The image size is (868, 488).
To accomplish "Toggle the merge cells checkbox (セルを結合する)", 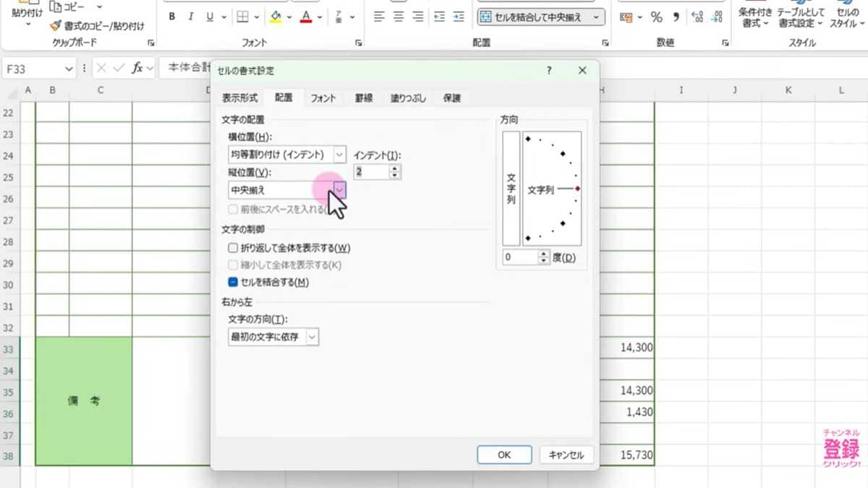I will (233, 282).
